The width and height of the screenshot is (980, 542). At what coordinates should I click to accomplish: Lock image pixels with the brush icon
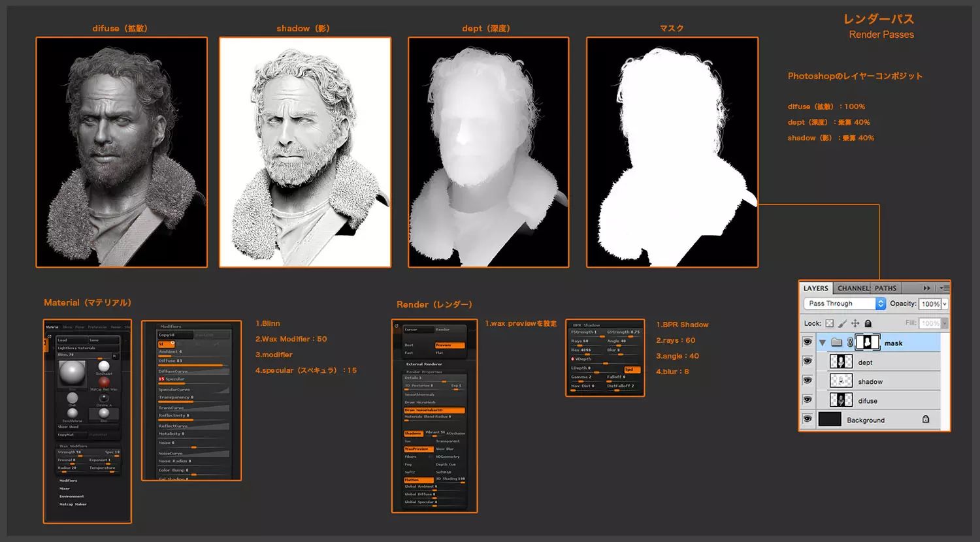[x=843, y=323]
